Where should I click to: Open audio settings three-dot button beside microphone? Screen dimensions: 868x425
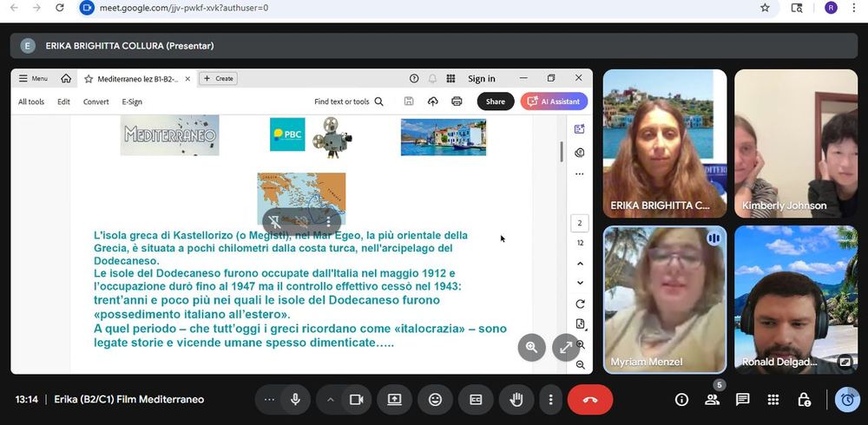tap(270, 400)
